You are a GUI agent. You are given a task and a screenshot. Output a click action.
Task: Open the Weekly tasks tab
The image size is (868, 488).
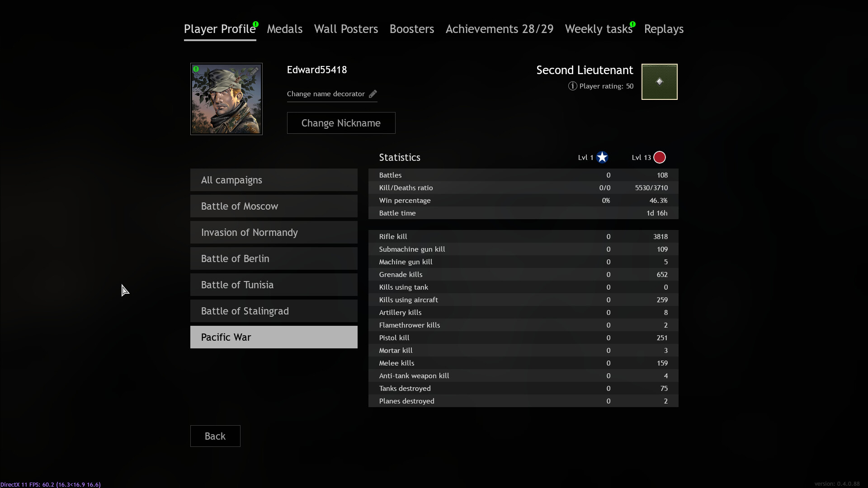(598, 29)
